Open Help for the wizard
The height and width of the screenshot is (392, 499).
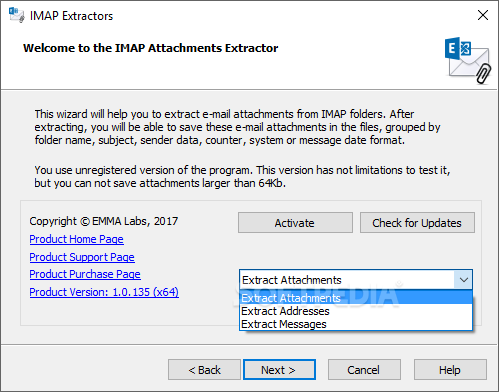pyautogui.click(x=450, y=370)
